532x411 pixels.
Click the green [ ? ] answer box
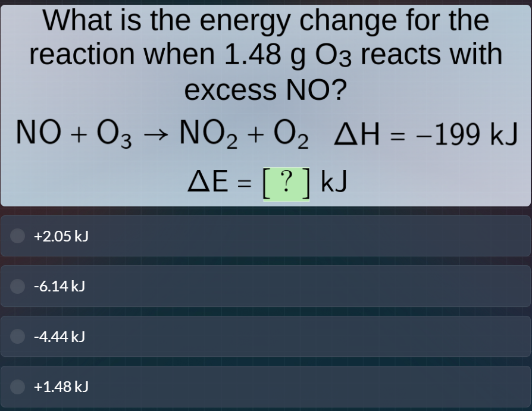(x=284, y=182)
